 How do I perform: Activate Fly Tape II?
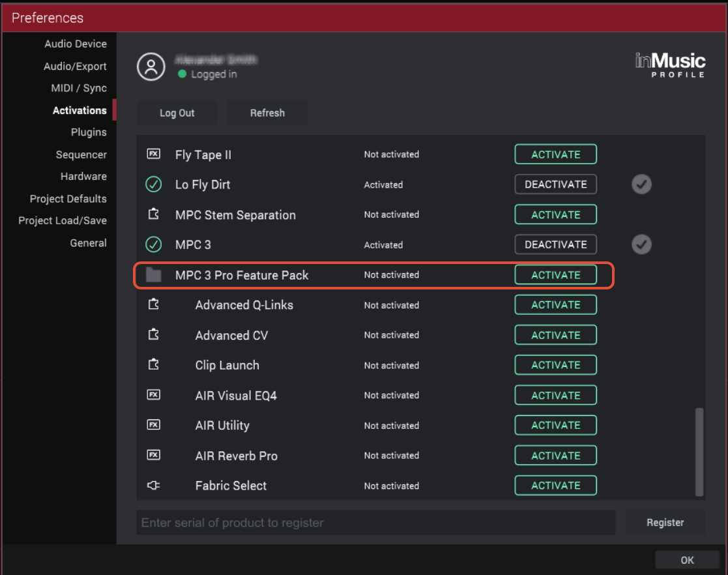click(556, 155)
